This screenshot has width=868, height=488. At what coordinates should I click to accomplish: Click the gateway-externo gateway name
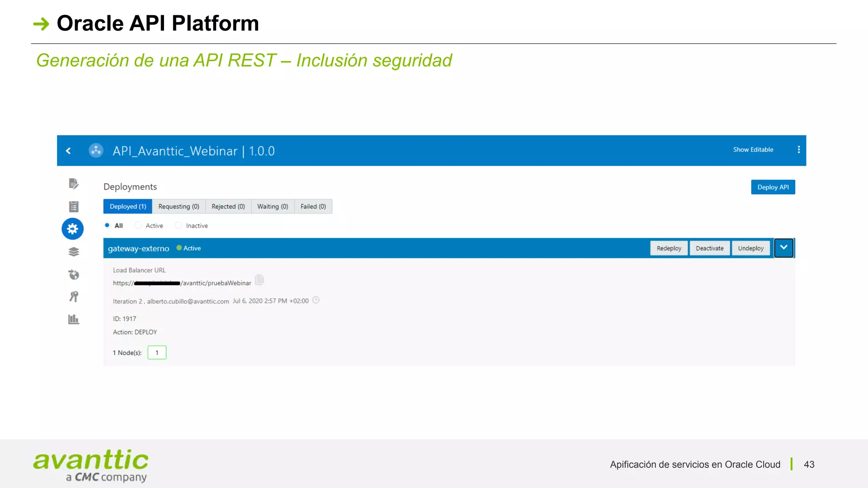(139, 249)
